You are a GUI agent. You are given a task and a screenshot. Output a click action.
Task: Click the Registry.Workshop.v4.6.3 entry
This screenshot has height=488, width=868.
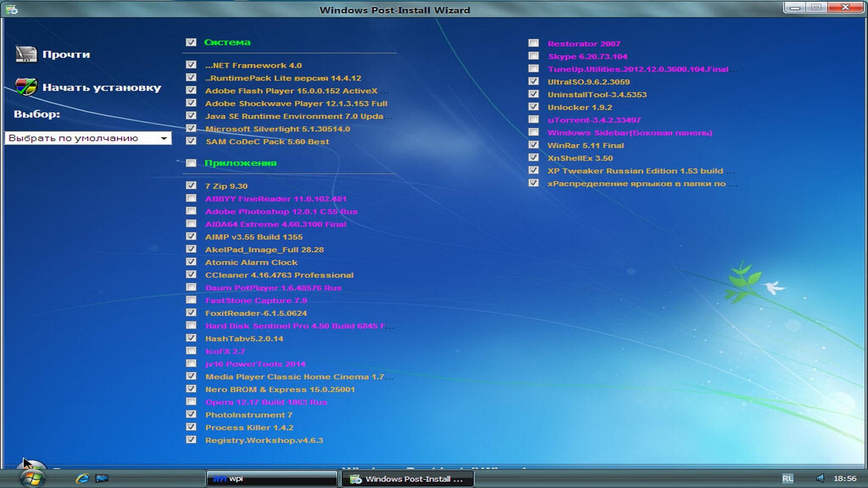(264, 440)
